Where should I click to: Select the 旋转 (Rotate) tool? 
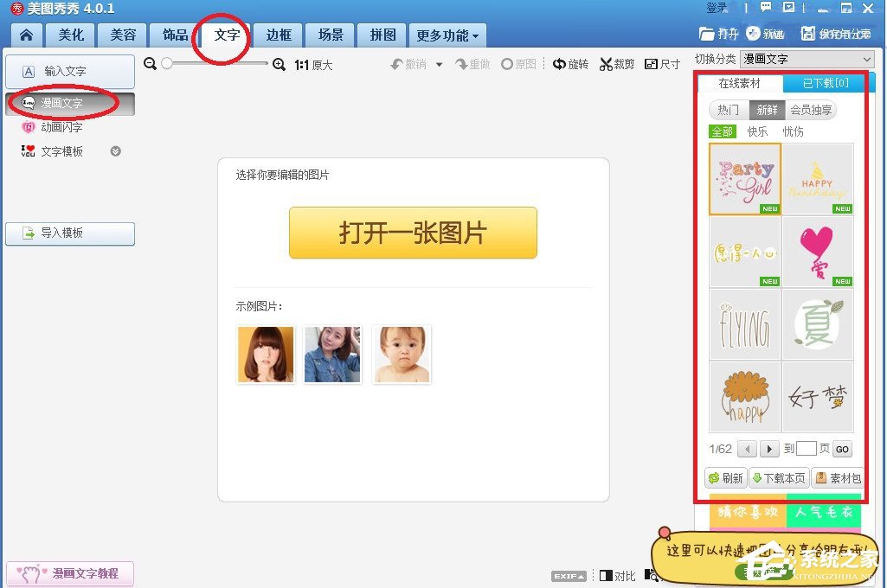click(x=570, y=64)
